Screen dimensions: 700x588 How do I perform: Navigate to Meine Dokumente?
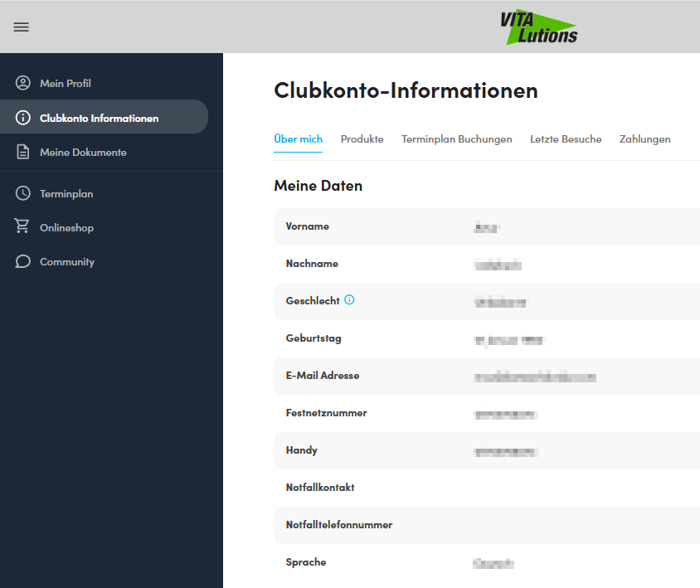coord(83,152)
